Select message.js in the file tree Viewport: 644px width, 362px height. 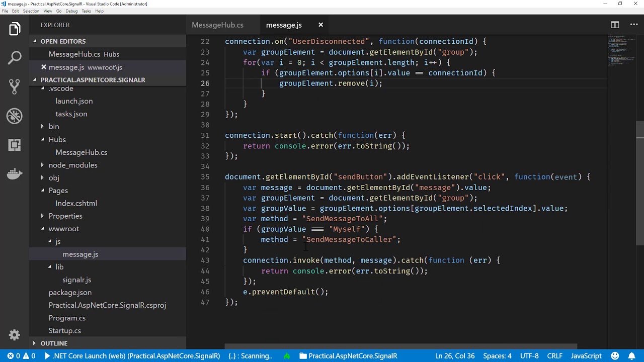80,254
